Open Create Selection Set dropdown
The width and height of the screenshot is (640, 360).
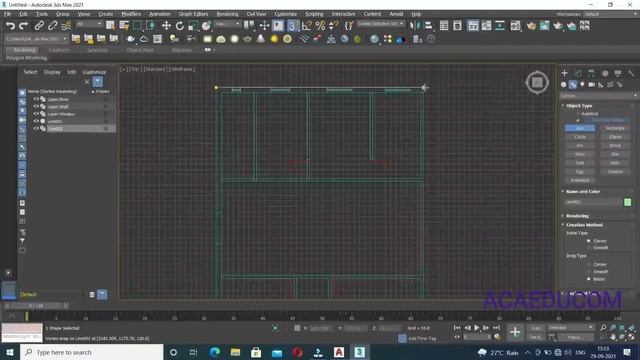[x=380, y=24]
